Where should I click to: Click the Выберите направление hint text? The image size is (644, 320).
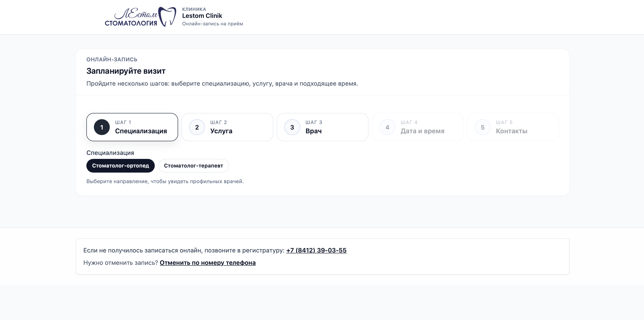coord(165,181)
